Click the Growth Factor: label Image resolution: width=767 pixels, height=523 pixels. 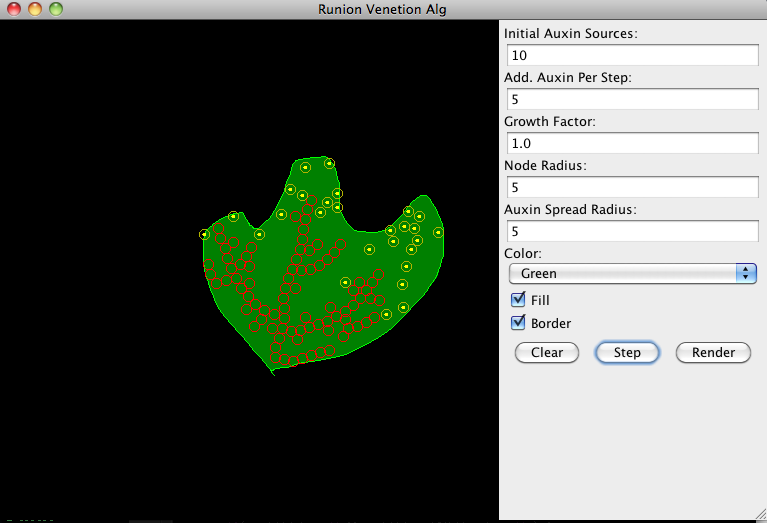(x=550, y=121)
